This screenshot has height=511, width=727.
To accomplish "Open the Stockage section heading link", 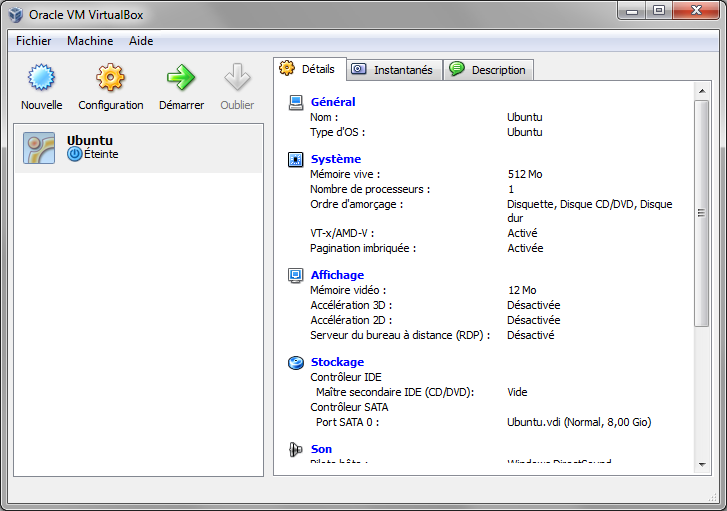I will click(x=337, y=362).
